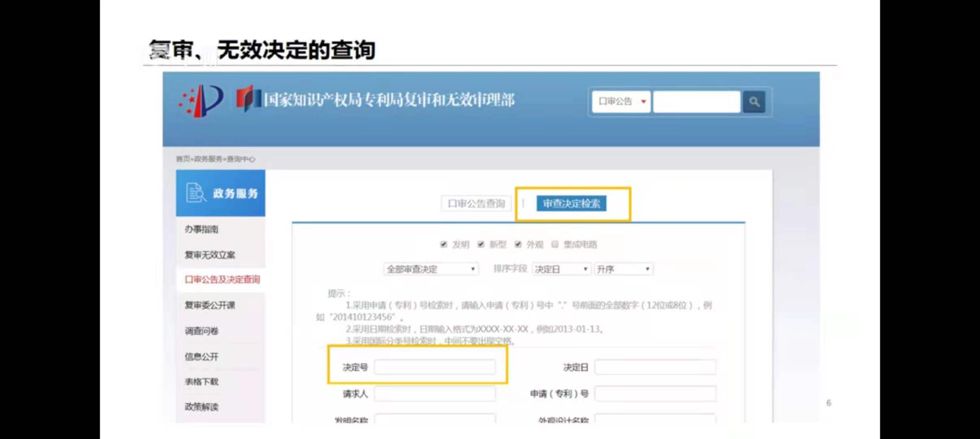Screen dimensions: 980x439
Task: Switch to 口审公告查询 tab
Action: click(x=476, y=203)
